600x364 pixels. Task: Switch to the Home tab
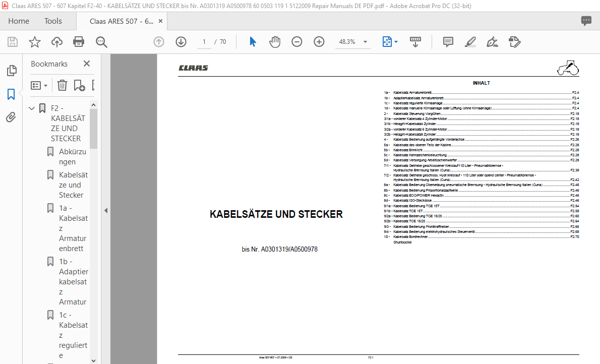pos(18,21)
